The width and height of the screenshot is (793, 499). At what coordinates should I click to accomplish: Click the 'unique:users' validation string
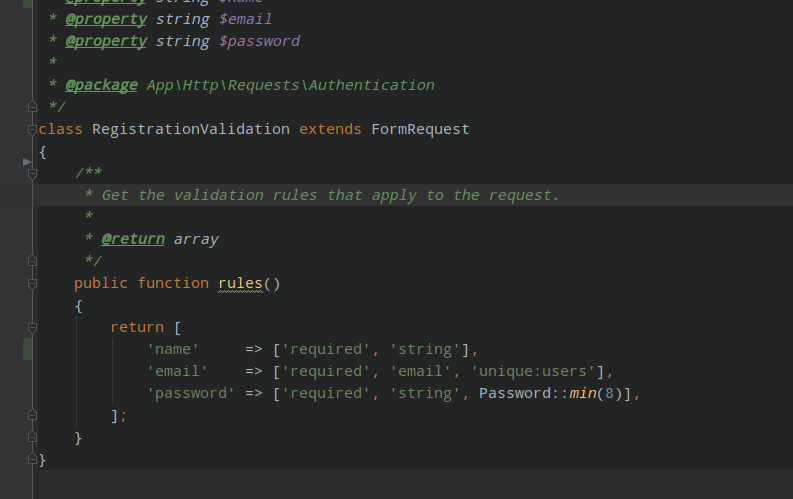[533, 371]
